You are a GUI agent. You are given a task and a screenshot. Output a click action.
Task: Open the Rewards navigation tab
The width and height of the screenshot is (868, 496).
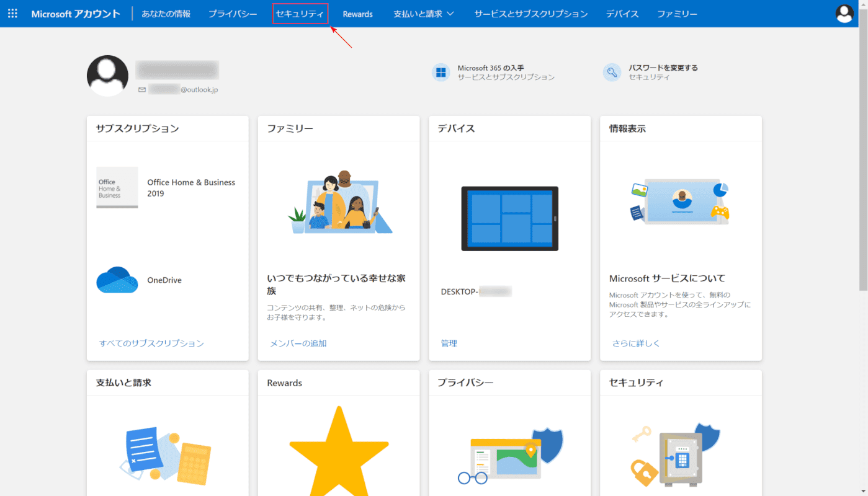tap(358, 14)
